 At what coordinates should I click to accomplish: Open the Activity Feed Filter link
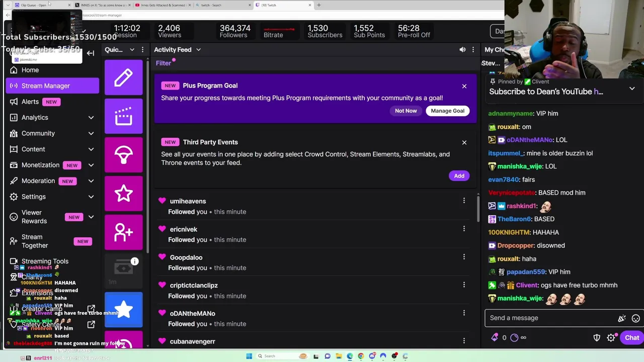(x=163, y=63)
